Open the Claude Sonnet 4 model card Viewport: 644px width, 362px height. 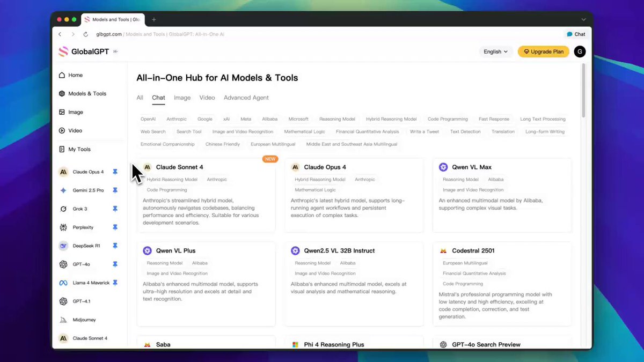206,195
